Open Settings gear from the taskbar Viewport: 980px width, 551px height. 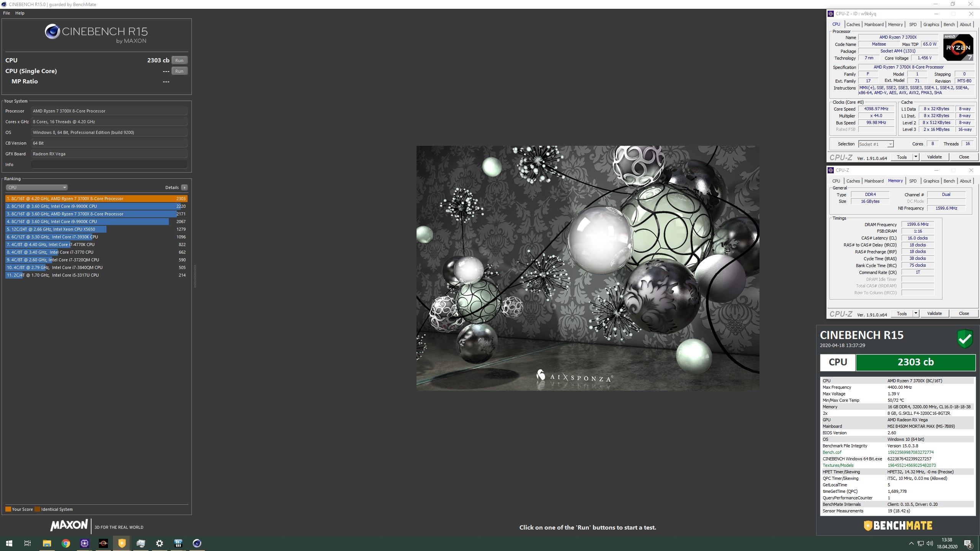[x=159, y=543]
